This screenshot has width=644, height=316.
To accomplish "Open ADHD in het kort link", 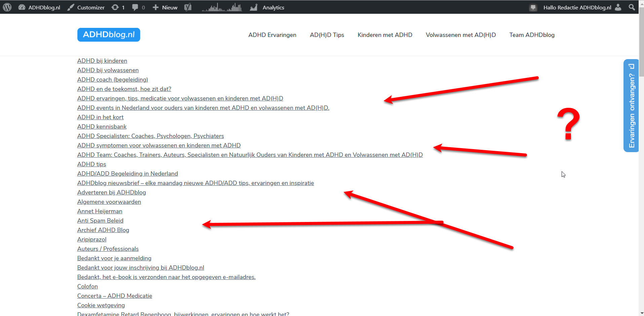I will click(x=100, y=117).
